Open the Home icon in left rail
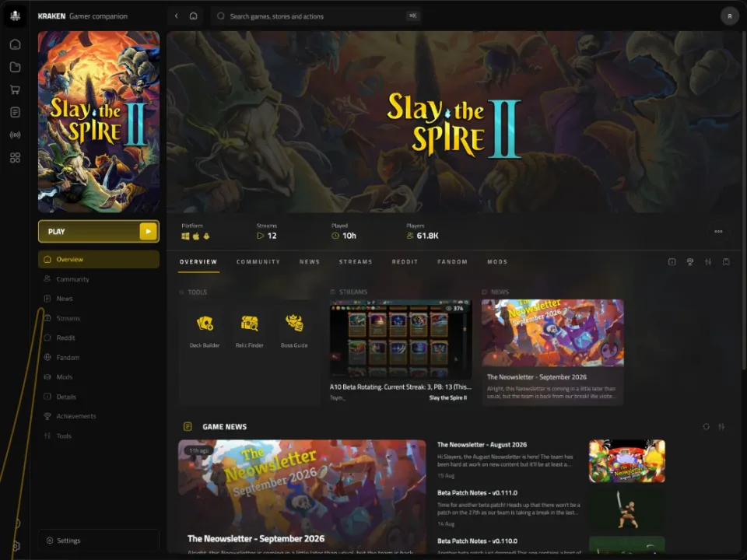 click(16, 44)
